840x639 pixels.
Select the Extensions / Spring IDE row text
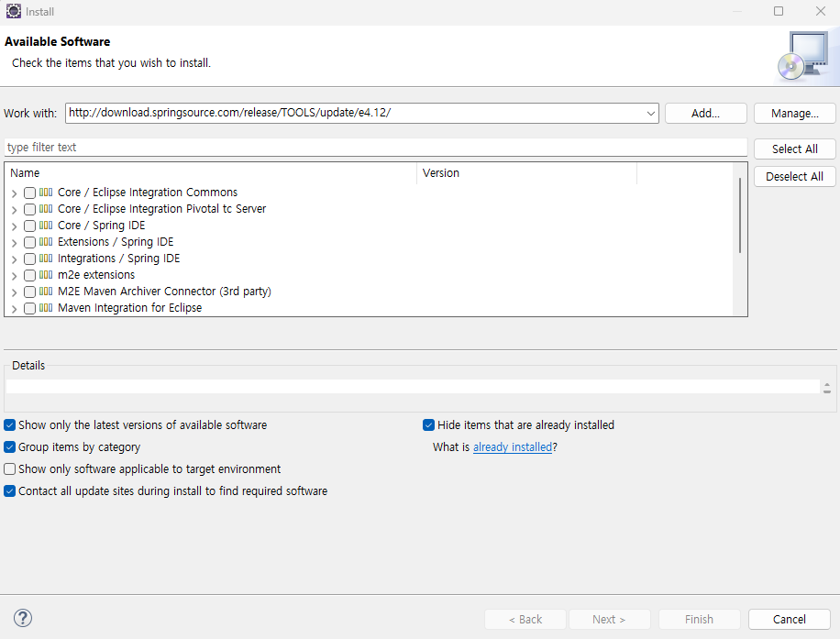click(116, 242)
